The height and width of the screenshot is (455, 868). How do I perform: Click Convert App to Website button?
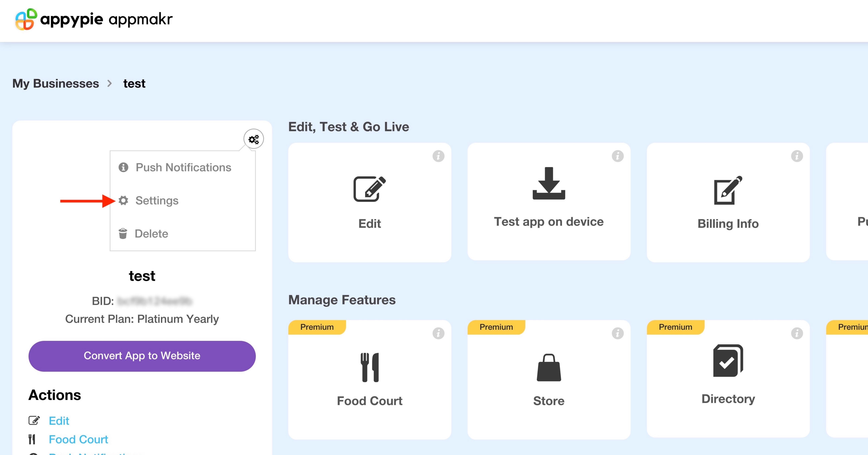[142, 356]
